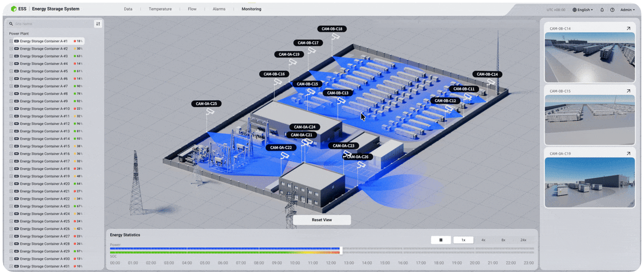Set playback speed to 4x
644x272 pixels.
(x=484, y=240)
